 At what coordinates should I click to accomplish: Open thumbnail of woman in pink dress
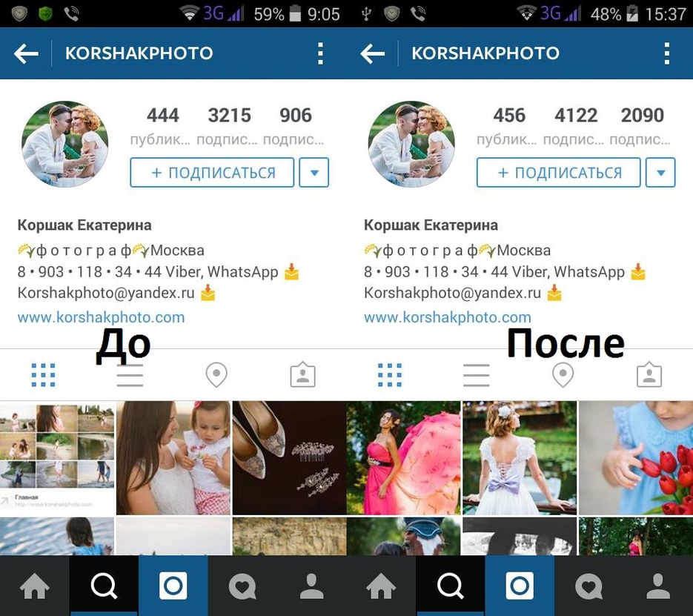403,458
